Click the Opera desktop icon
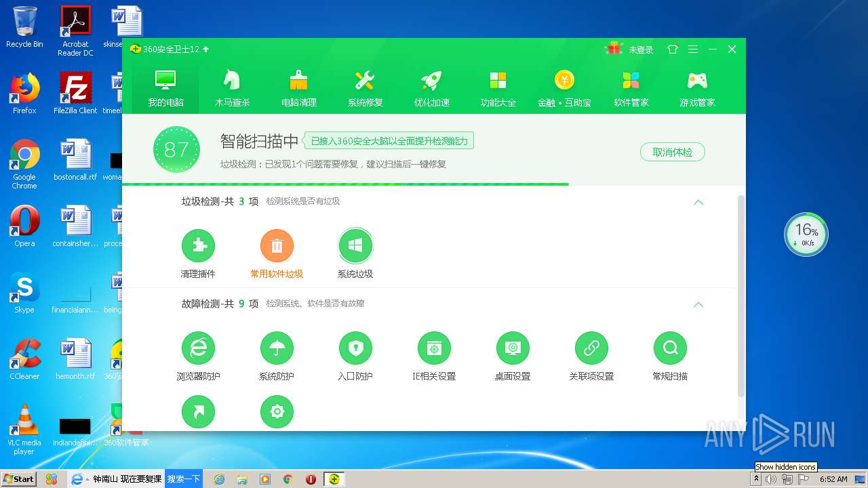The image size is (868, 488). (24, 226)
